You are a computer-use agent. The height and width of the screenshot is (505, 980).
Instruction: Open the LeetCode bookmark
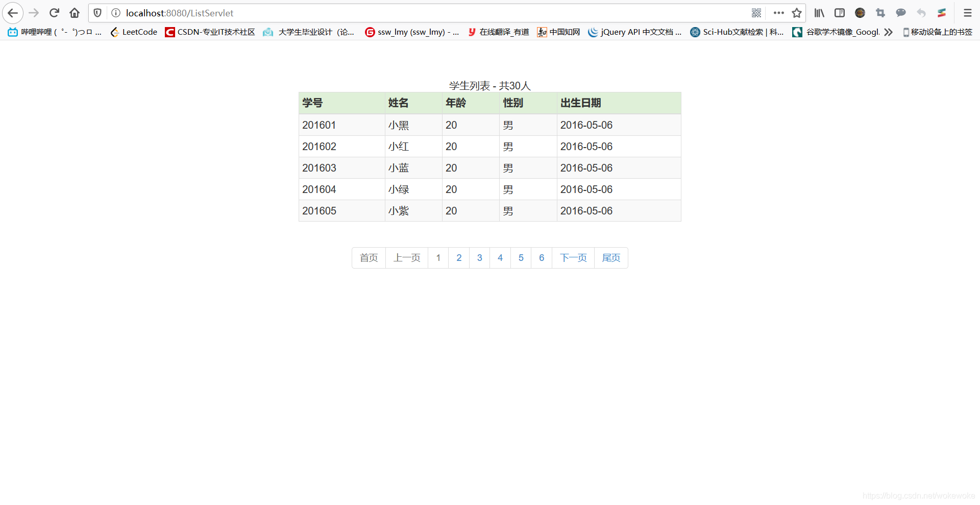click(134, 32)
